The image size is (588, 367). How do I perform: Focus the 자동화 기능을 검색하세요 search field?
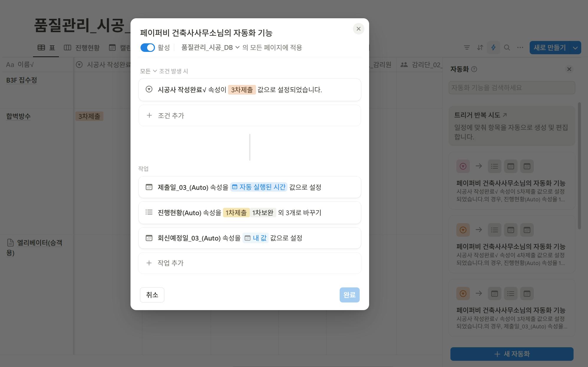(512, 88)
